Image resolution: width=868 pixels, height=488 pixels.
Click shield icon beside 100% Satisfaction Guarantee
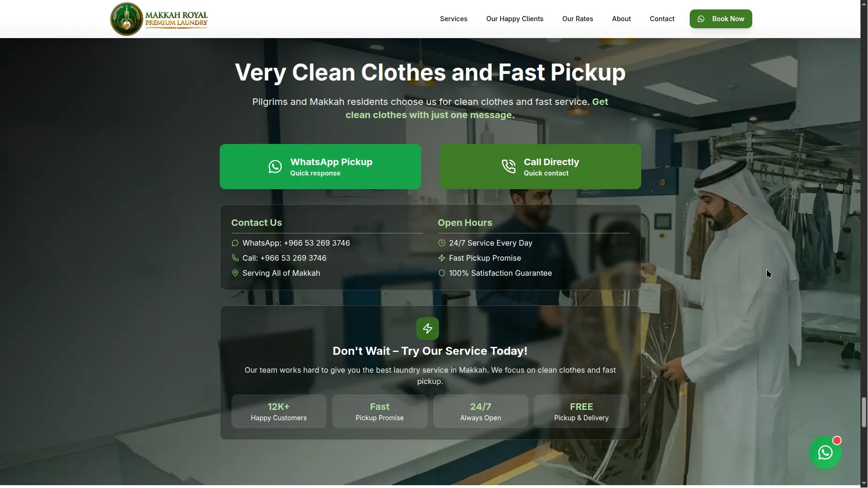(442, 273)
